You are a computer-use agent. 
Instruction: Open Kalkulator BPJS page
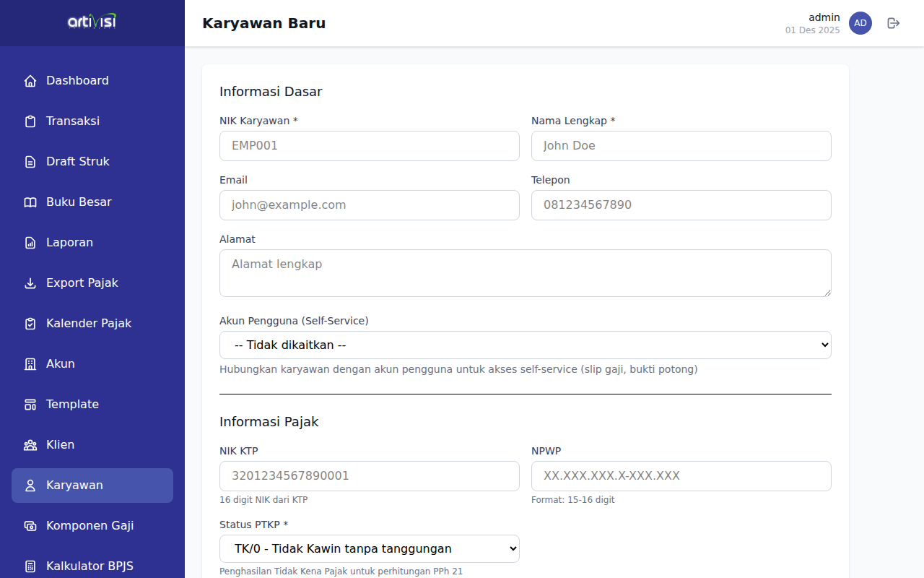point(90,566)
